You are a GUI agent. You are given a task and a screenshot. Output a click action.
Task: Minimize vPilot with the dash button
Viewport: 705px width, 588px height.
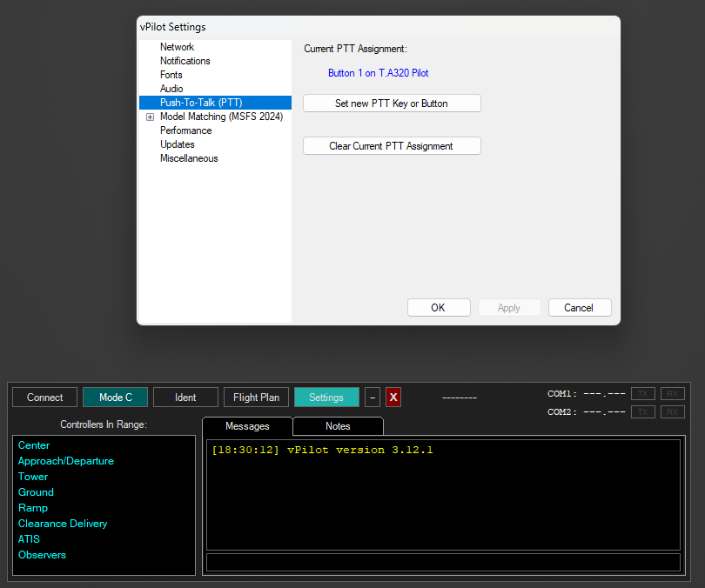coord(373,398)
